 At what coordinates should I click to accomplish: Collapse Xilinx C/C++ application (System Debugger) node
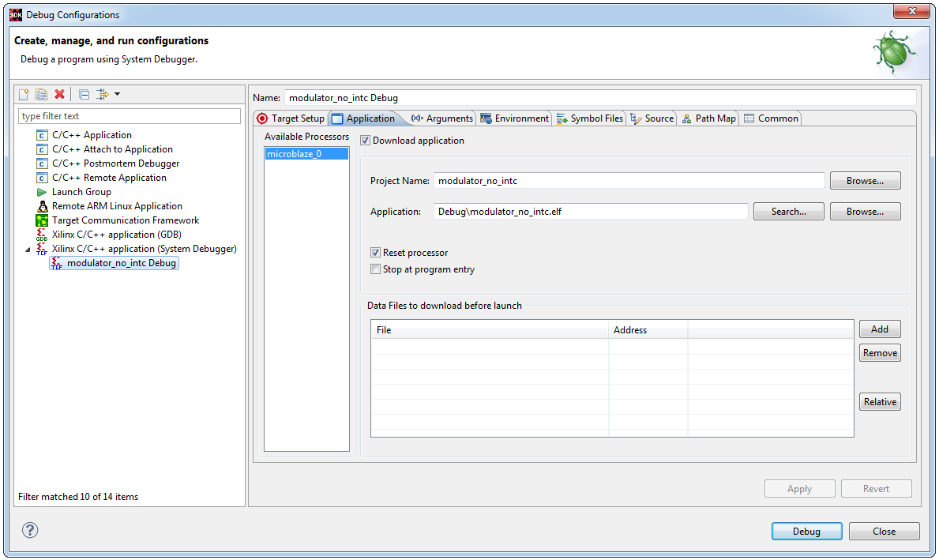(28, 250)
